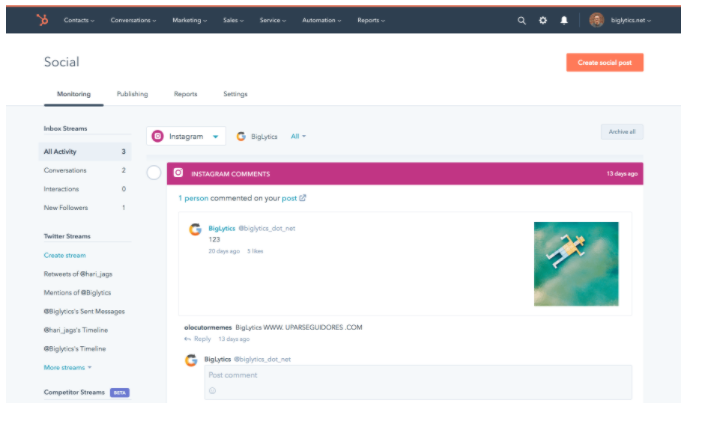
Task: Switch to the Reports tab under Social
Action: 185,94
